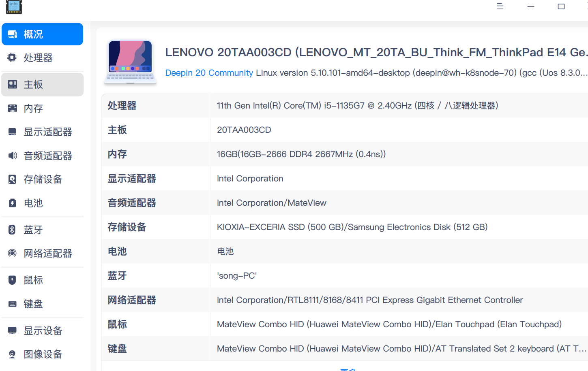This screenshot has width=588, height=371.
Task: Click the 处理器 CPU chip icon
Action: point(12,58)
